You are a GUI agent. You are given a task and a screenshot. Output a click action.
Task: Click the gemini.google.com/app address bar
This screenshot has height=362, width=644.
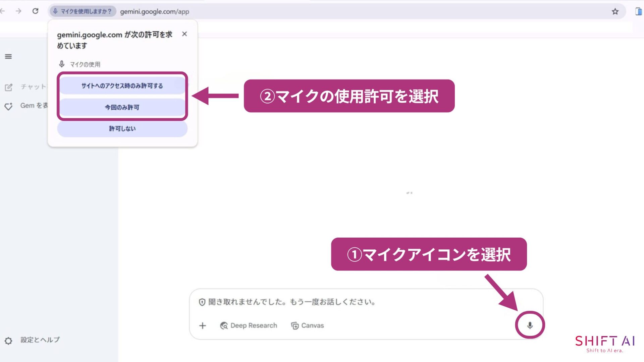(x=155, y=11)
